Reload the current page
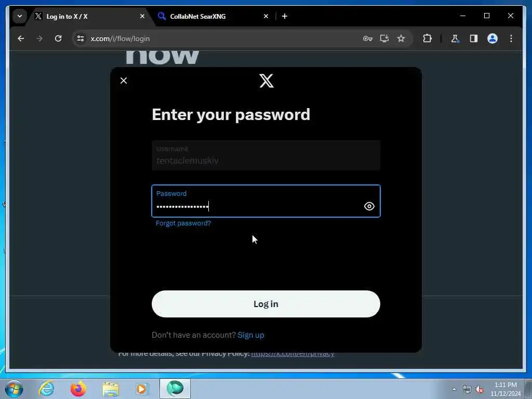This screenshot has height=399, width=532. 58,38
